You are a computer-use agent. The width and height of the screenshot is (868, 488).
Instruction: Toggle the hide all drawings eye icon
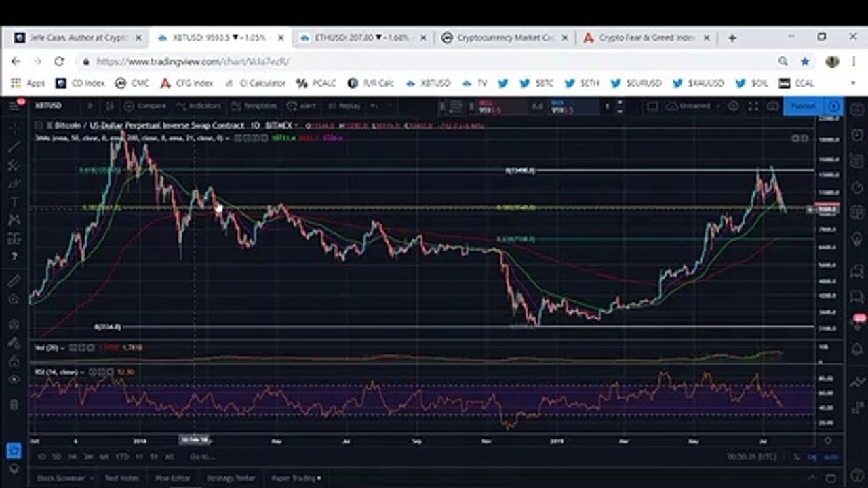pyautogui.click(x=14, y=380)
